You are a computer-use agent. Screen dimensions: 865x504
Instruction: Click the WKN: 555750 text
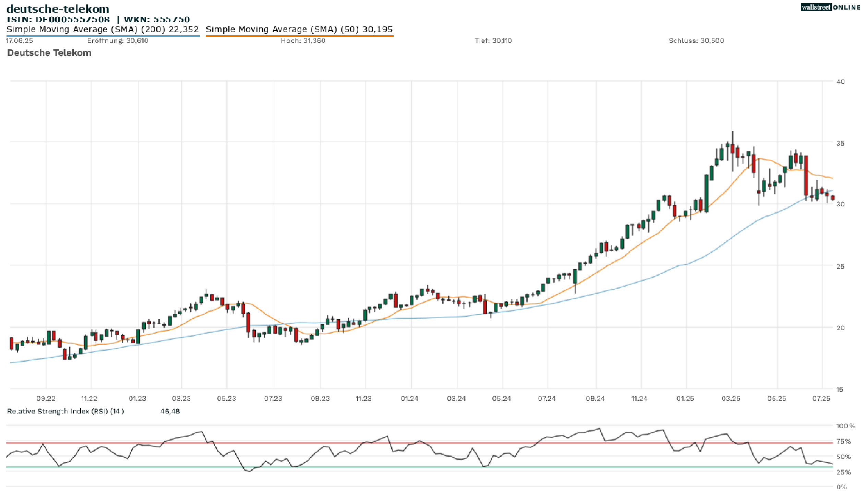coord(157,20)
